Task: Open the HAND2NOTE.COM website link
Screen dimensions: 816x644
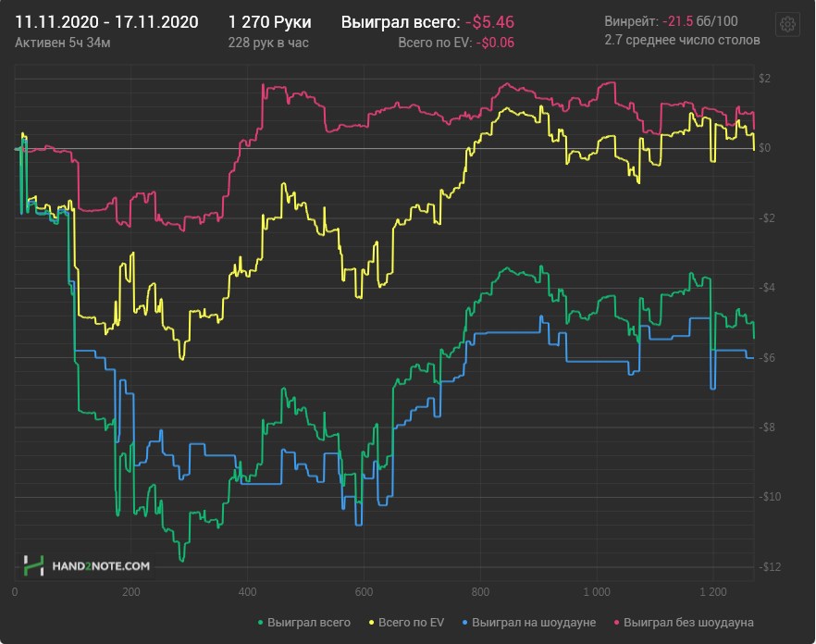Action: tap(101, 564)
